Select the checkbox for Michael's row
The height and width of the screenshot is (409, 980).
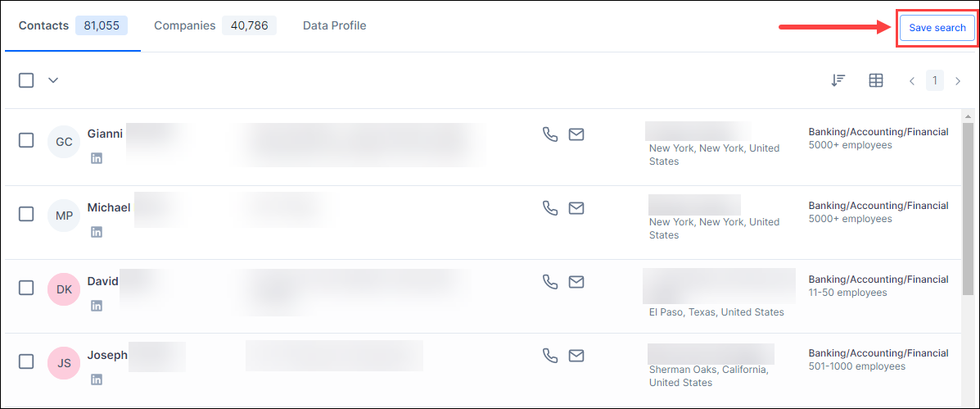(26, 215)
